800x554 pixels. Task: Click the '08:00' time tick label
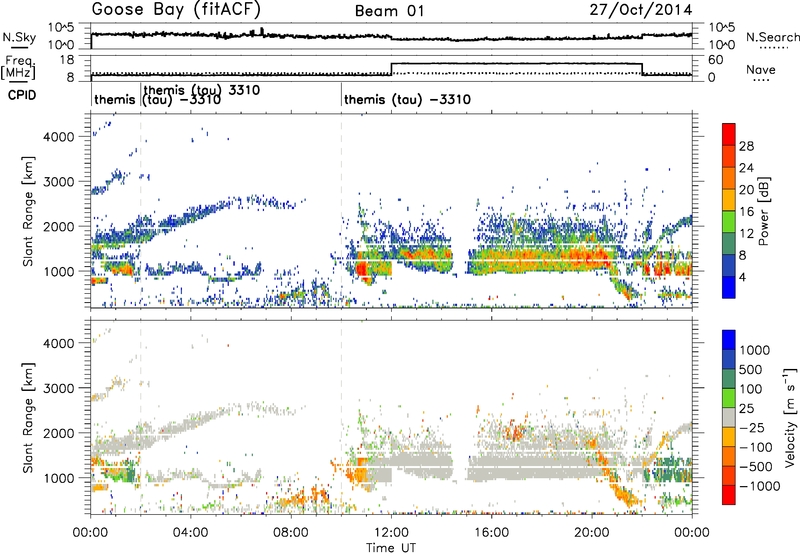pyautogui.click(x=291, y=533)
